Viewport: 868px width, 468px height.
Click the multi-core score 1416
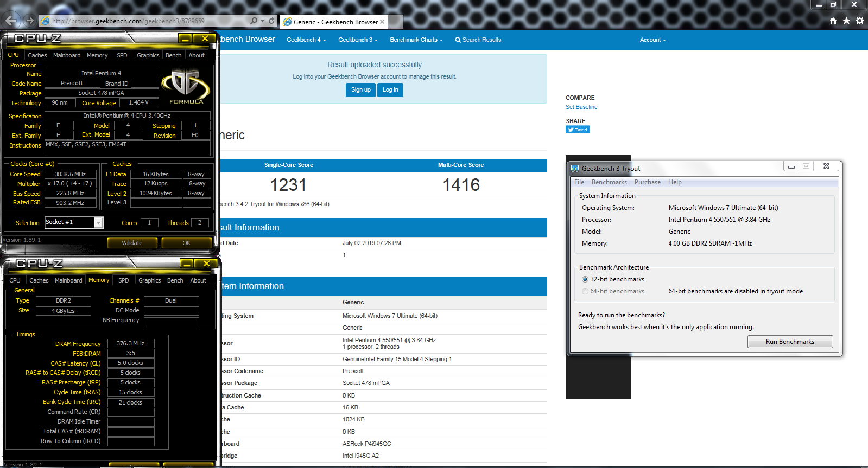point(461,185)
